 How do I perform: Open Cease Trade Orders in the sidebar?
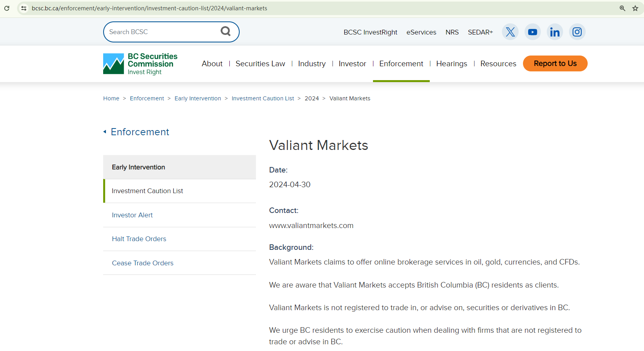point(142,263)
